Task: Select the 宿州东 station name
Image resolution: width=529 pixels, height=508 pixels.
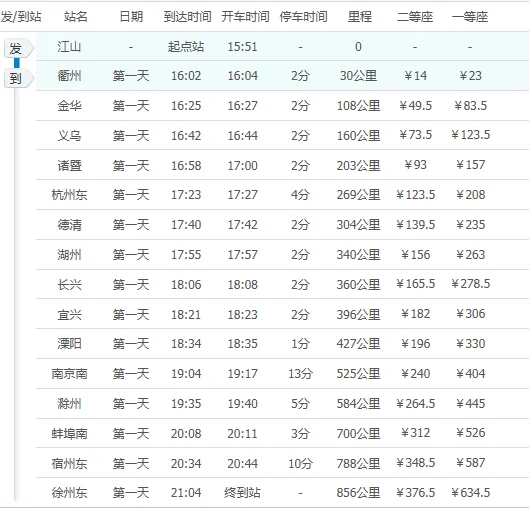Action: (x=69, y=463)
